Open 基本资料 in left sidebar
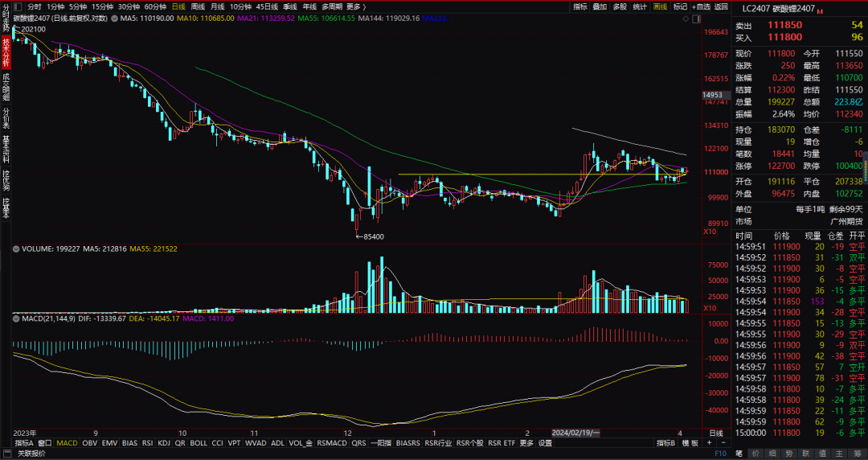Image resolution: width=868 pixels, height=460 pixels. pos(6,149)
